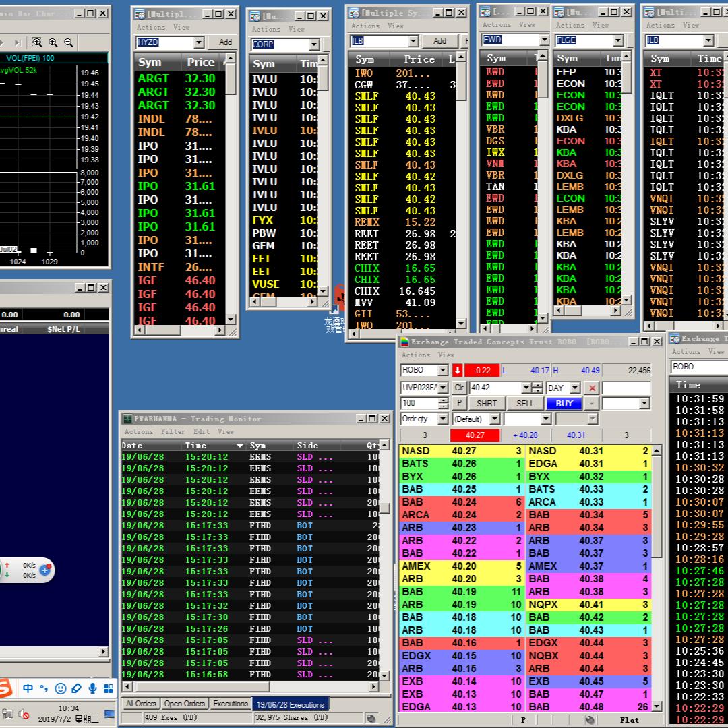Click the red down arrow tick indicator
The height and width of the screenshot is (728, 728).
click(x=458, y=370)
